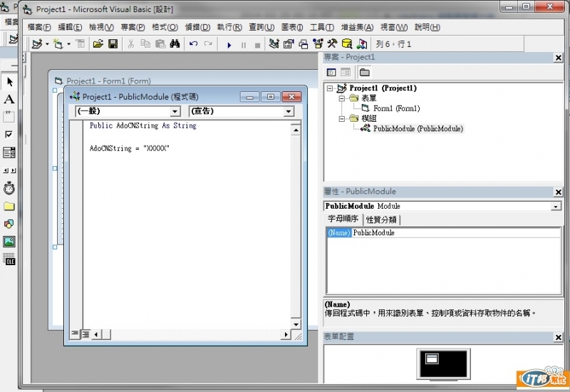Select the Image tool in toolbox

pyautogui.click(x=9, y=242)
